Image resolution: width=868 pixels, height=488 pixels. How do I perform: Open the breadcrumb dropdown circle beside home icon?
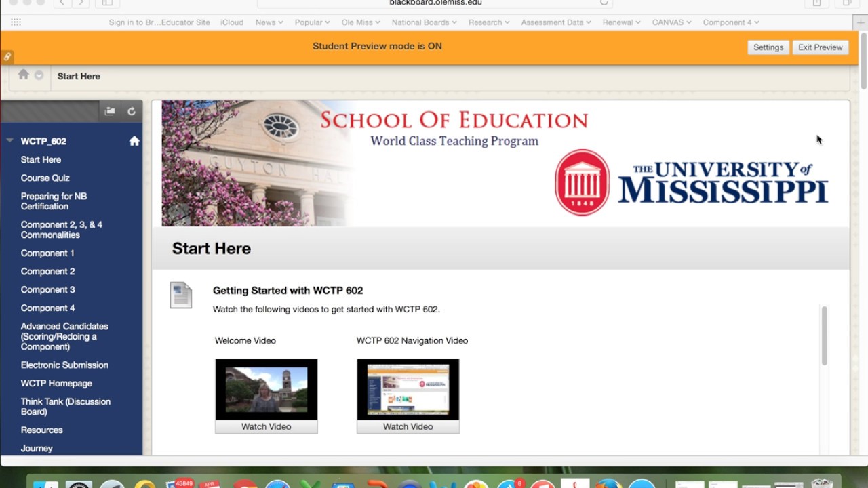[39, 75]
